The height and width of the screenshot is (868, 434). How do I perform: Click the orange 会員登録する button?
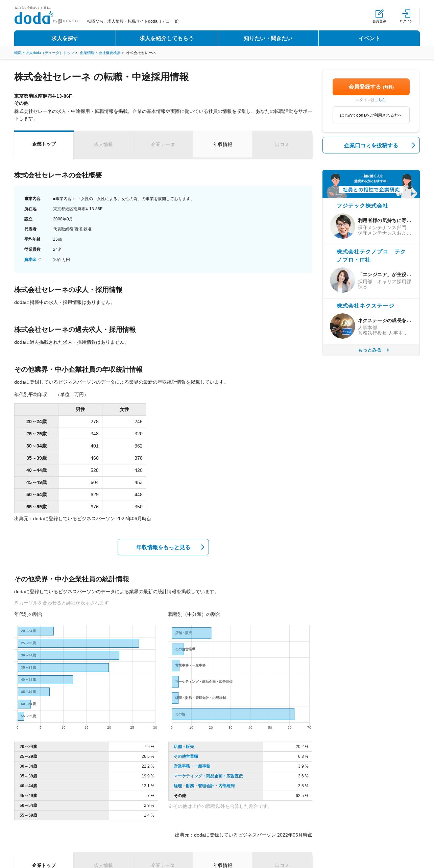371,87
